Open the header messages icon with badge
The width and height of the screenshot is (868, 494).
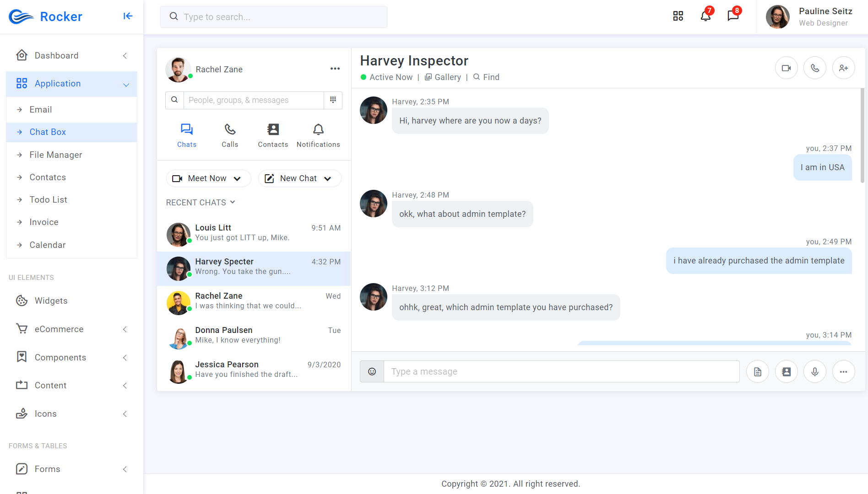(733, 16)
